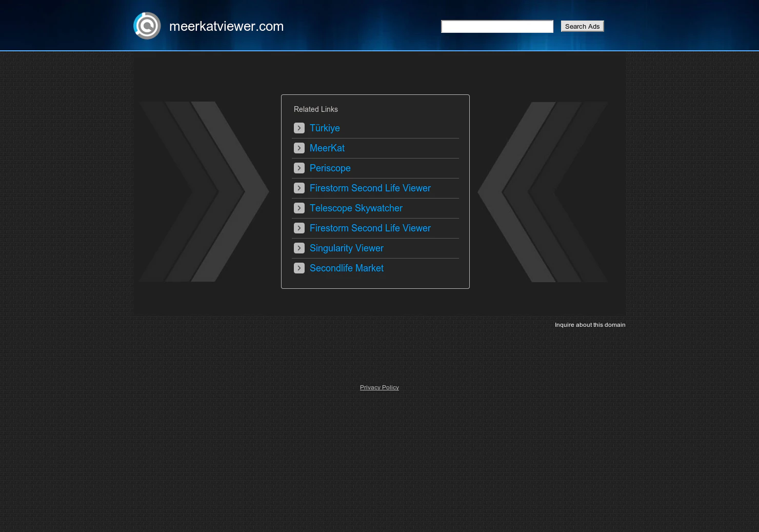Click Inquire about this domain
The image size is (759, 532).
[x=590, y=325]
